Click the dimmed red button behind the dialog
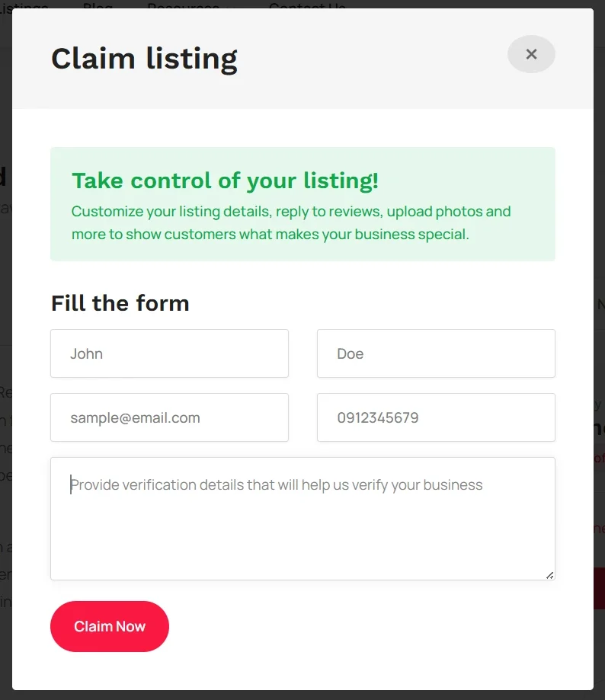This screenshot has width=605, height=700. (599, 588)
